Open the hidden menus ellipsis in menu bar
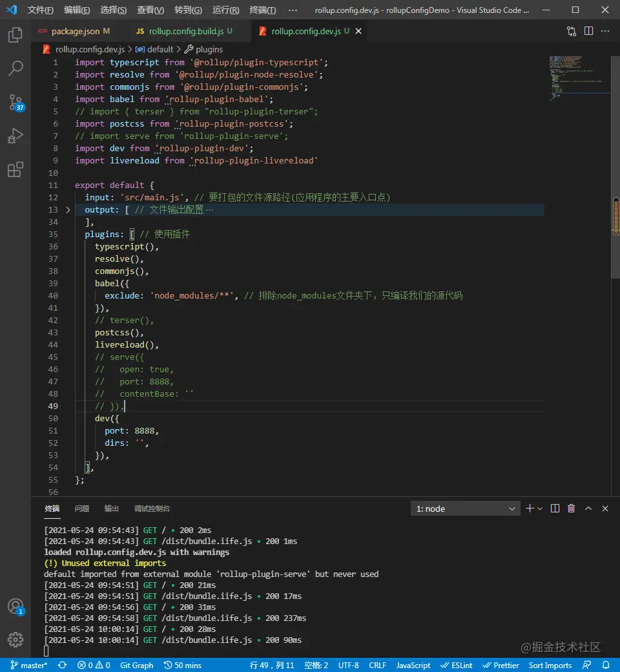The image size is (620, 672). coord(293,10)
